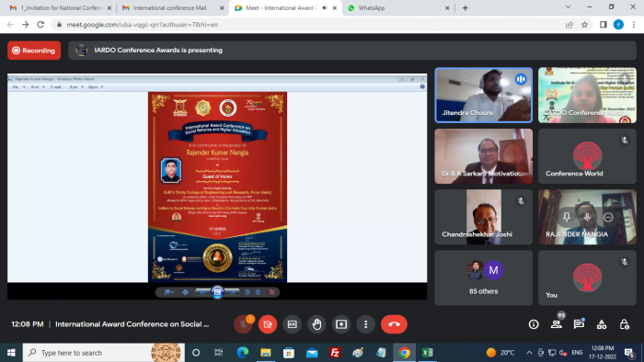Leave the call with red button
The height and width of the screenshot is (362, 644).
(x=394, y=324)
